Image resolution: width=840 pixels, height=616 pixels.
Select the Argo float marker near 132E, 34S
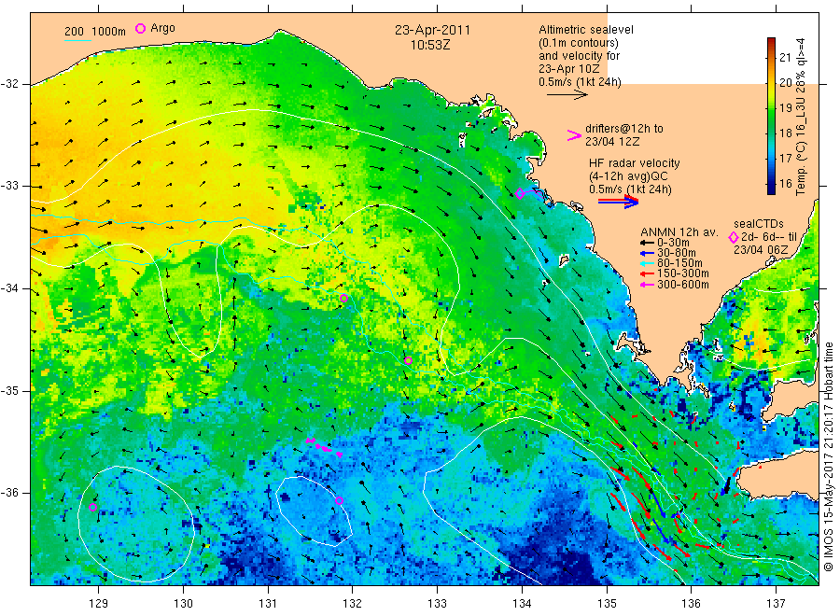tap(343, 299)
